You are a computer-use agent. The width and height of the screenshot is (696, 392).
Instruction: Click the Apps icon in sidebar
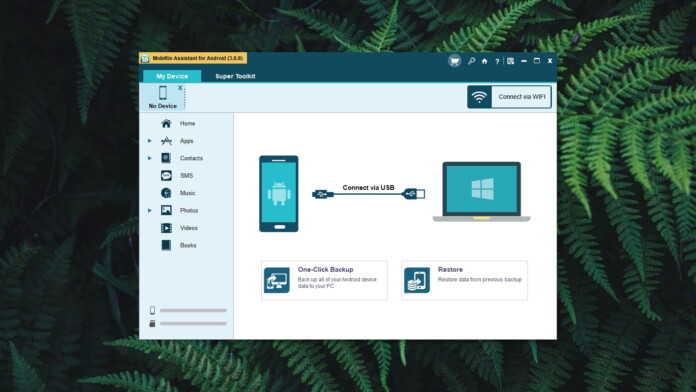coord(166,141)
